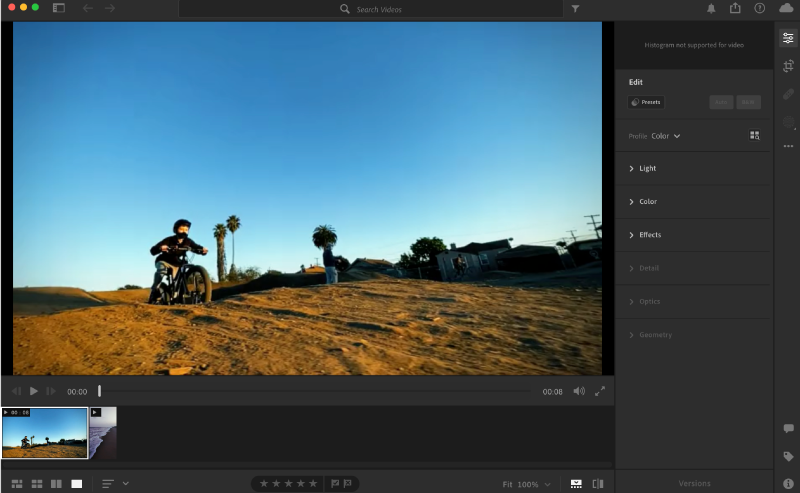Set zoom to 100%
This screenshot has width=800, height=493.
point(528,484)
